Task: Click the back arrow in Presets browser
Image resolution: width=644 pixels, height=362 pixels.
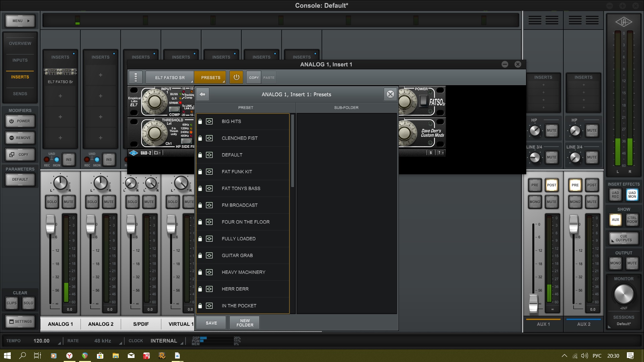Action: coord(203,95)
